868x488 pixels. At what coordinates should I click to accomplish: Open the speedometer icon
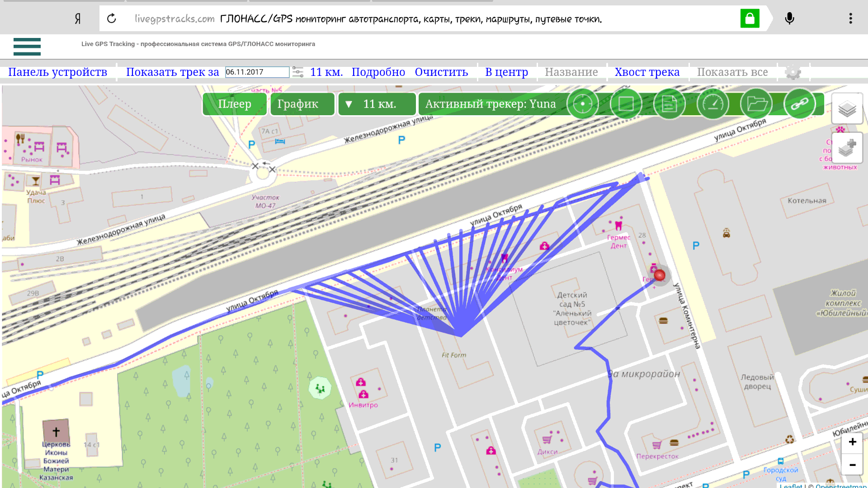click(x=713, y=104)
